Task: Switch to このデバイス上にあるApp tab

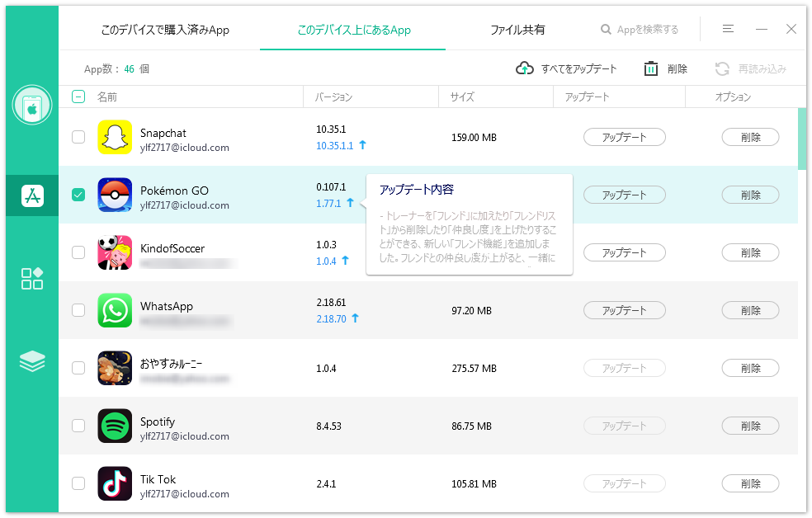Action: tap(354, 30)
